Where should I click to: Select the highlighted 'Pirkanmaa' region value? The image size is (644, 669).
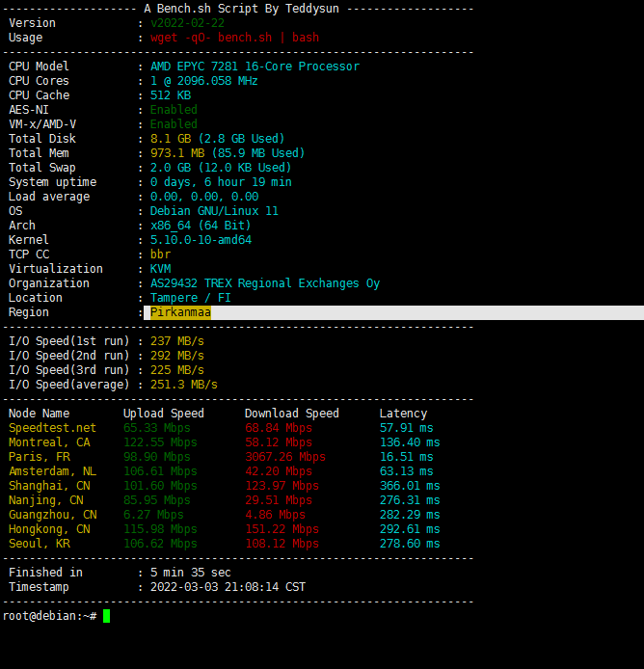(180, 312)
